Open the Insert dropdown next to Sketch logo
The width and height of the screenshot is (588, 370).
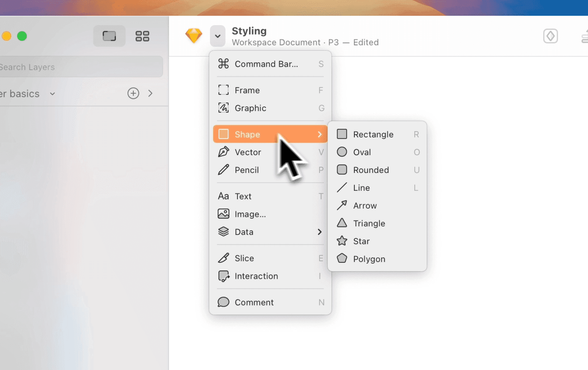pyautogui.click(x=218, y=36)
